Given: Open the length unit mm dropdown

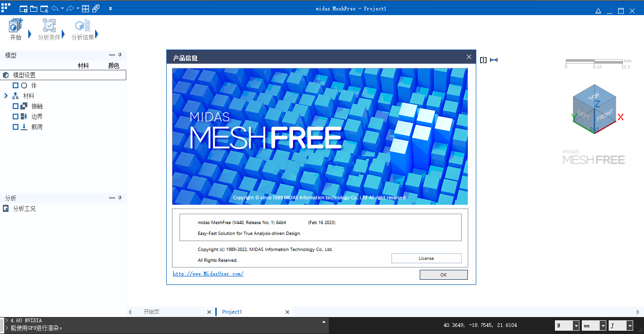Looking at the screenshot, I should (603, 326).
